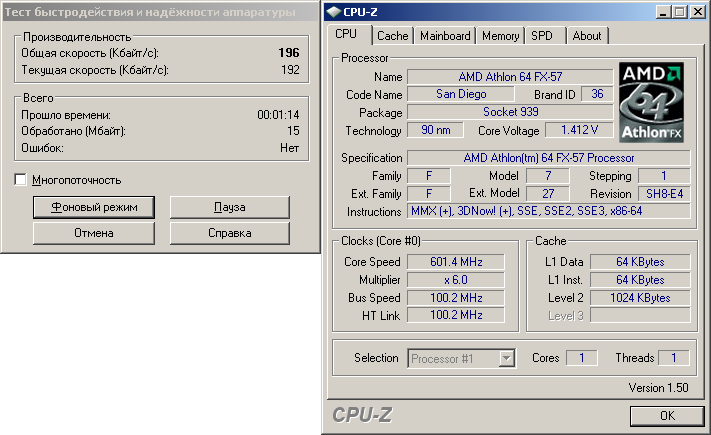Open the About tab in CPU-Z
The width and height of the screenshot is (711, 435).
[587, 36]
